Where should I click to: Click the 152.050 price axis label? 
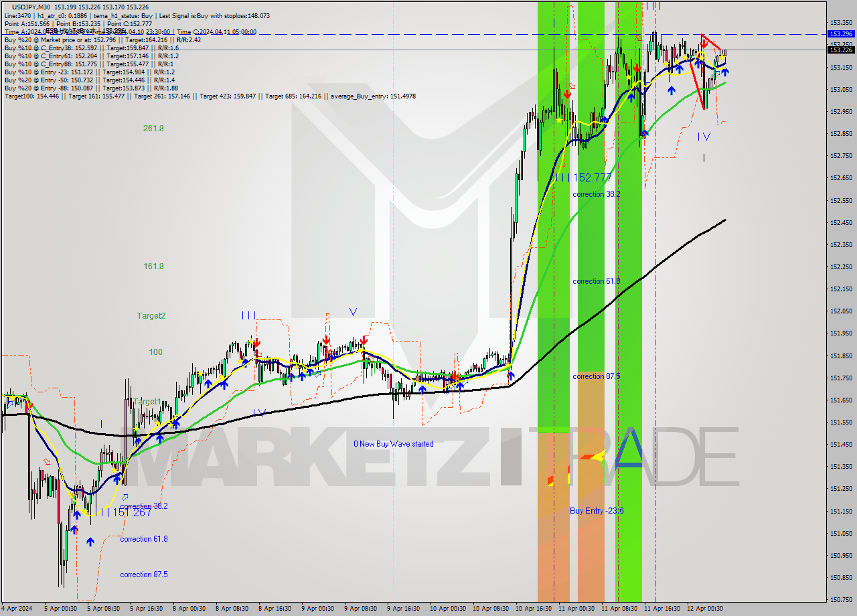[841, 311]
